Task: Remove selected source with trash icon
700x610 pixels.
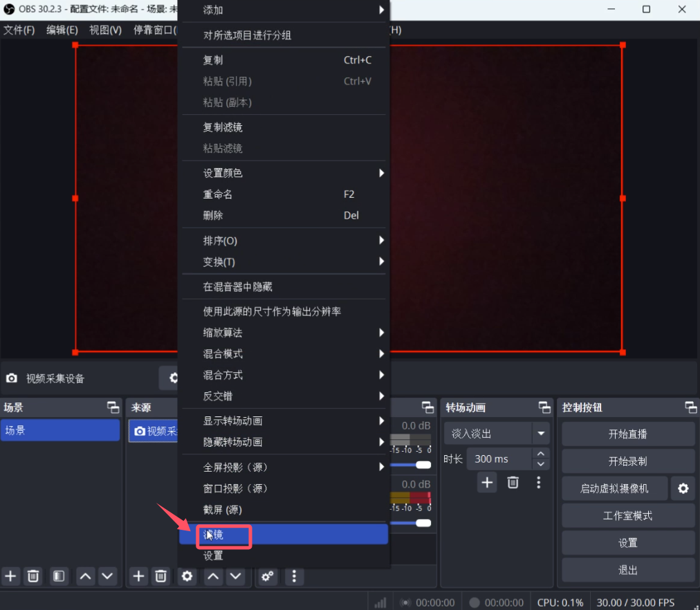Action: [160, 575]
